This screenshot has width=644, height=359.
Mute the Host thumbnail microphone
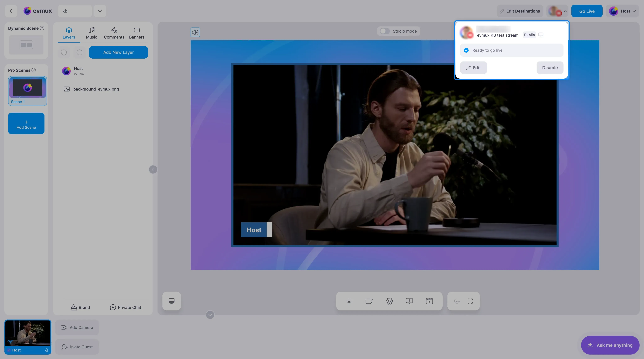click(x=47, y=350)
